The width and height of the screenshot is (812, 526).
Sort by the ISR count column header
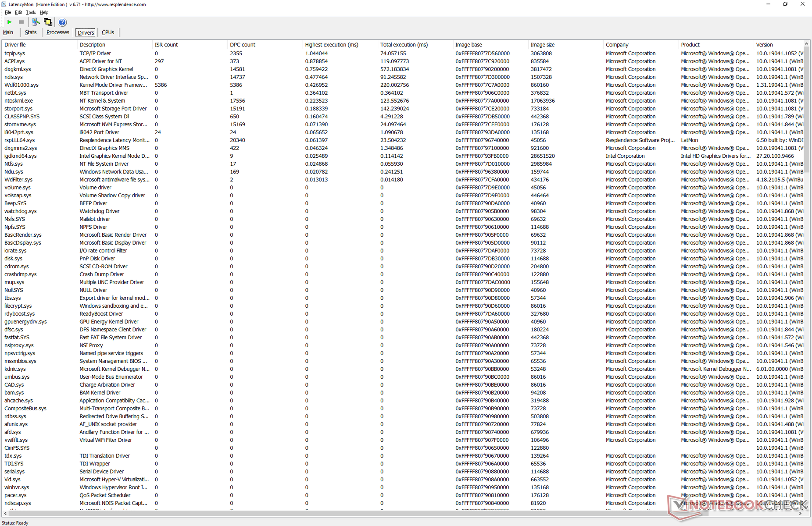[x=190, y=45]
